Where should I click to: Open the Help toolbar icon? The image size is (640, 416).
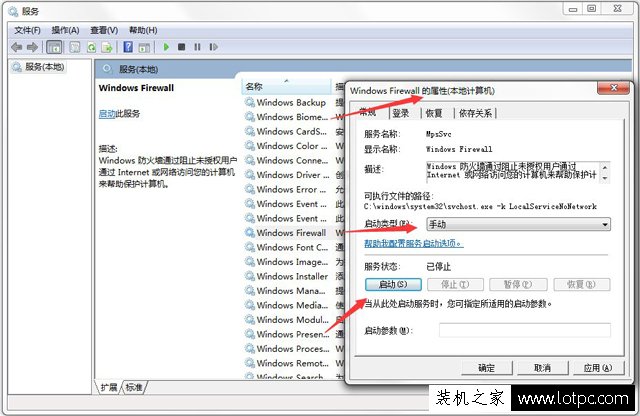(x=128, y=47)
